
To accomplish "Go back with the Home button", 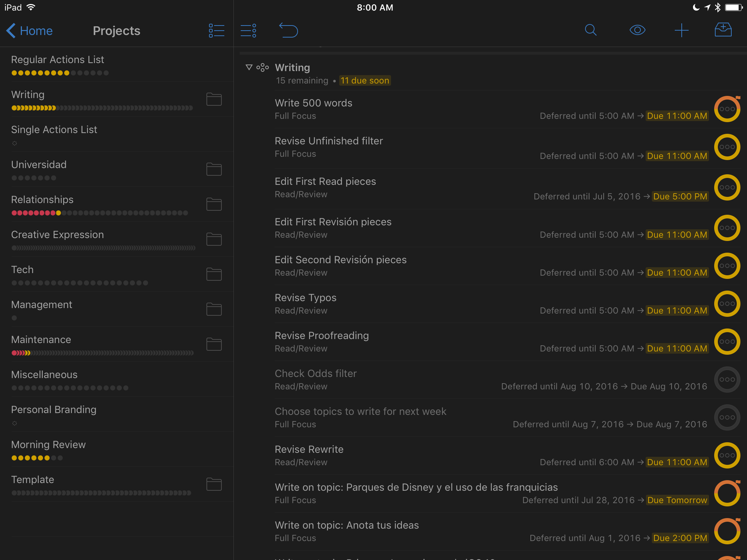I will 30,31.
